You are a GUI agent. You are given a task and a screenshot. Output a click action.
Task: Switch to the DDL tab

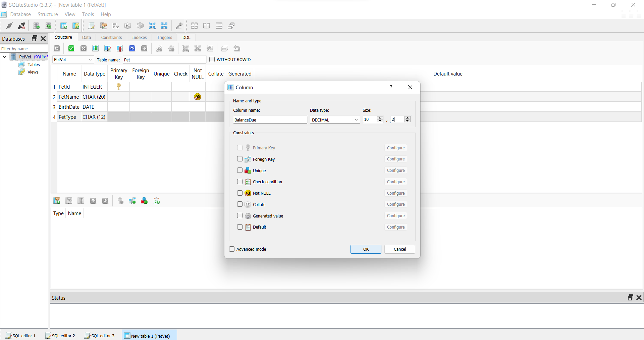(x=186, y=37)
